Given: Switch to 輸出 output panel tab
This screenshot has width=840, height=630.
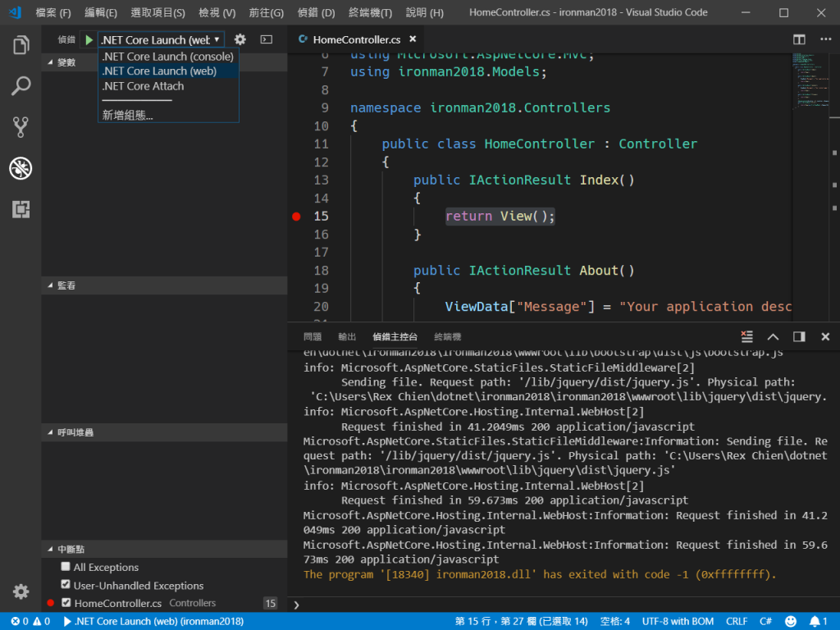Looking at the screenshot, I should point(347,336).
